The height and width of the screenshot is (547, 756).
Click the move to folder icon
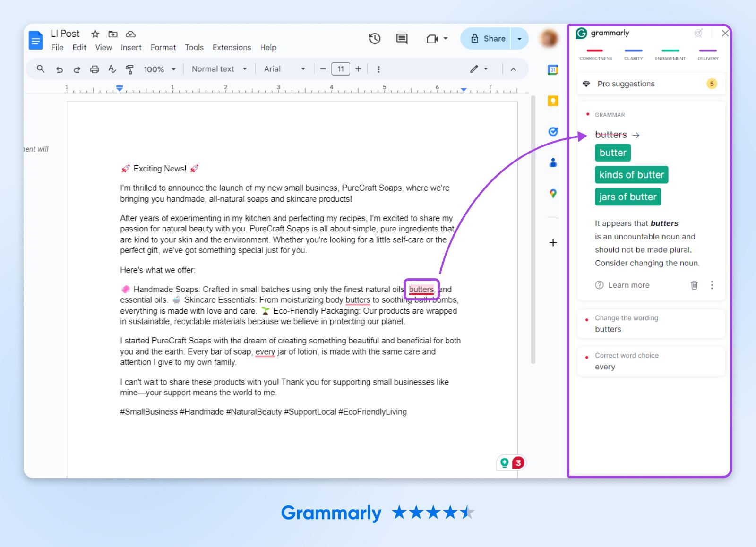[x=113, y=34]
